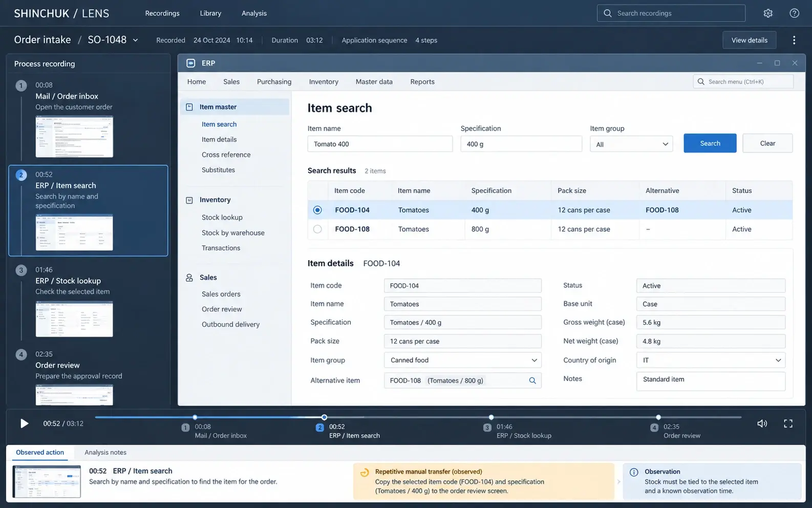Viewport: 812px width, 508px height.
Task: Click the 01:46 timeline marker dot
Action: (491, 417)
